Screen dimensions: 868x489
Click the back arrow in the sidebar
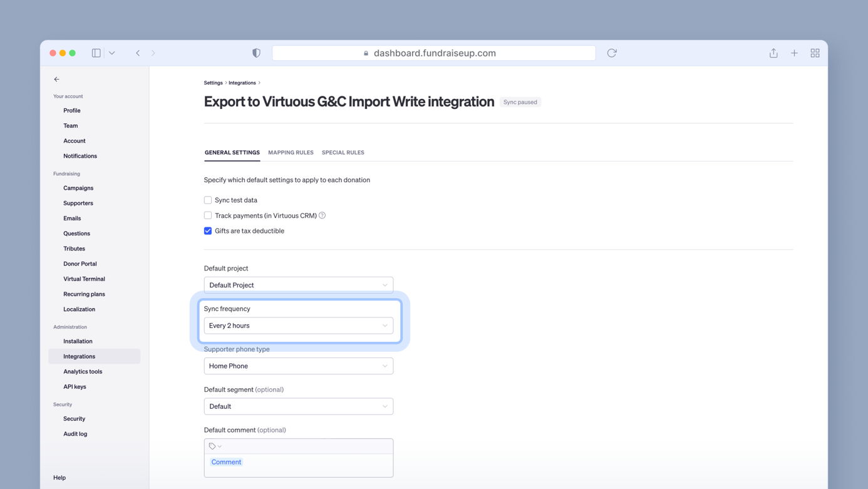tap(56, 80)
